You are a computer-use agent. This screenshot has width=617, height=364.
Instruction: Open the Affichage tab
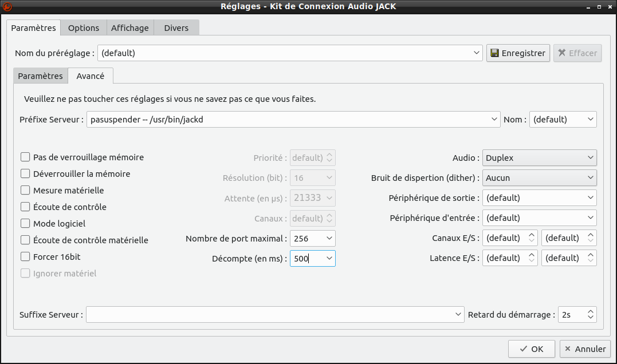130,28
